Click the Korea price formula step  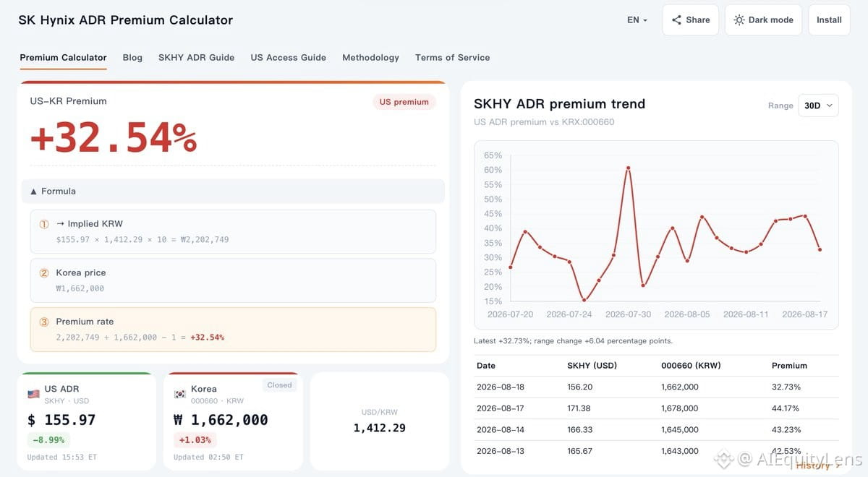tap(233, 280)
